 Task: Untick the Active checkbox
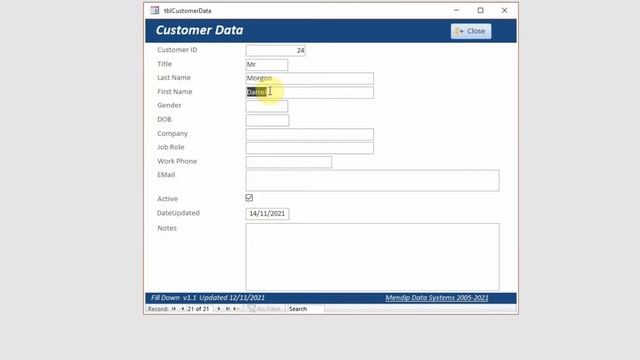coord(249,198)
